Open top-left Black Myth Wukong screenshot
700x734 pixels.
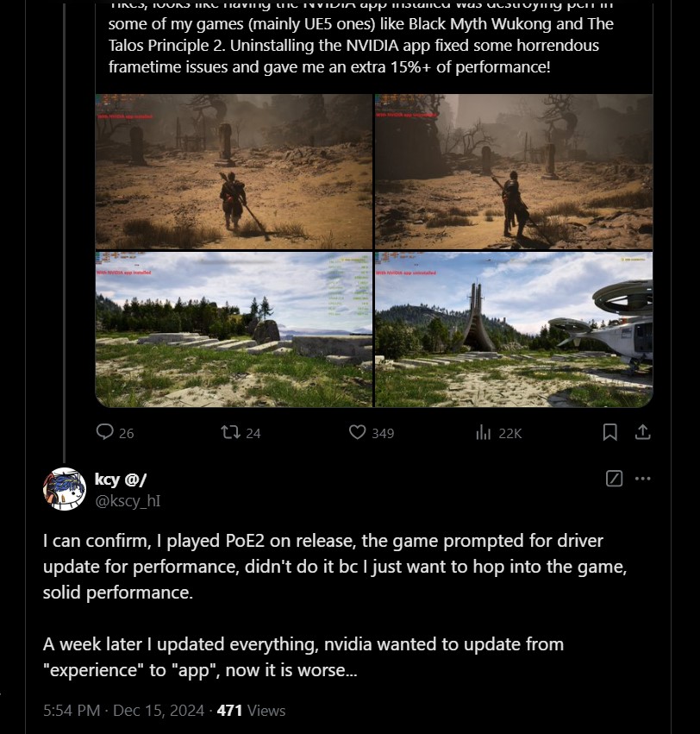click(x=234, y=172)
